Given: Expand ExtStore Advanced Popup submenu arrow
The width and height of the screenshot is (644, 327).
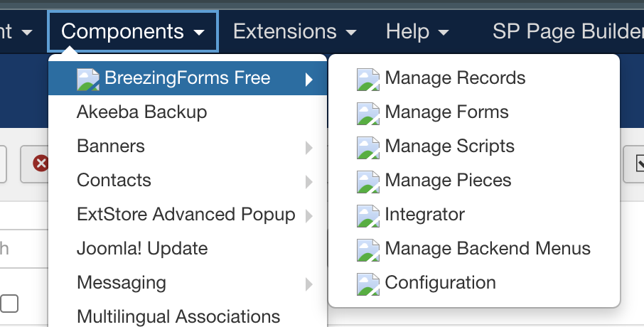Looking at the screenshot, I should pyautogui.click(x=309, y=216).
